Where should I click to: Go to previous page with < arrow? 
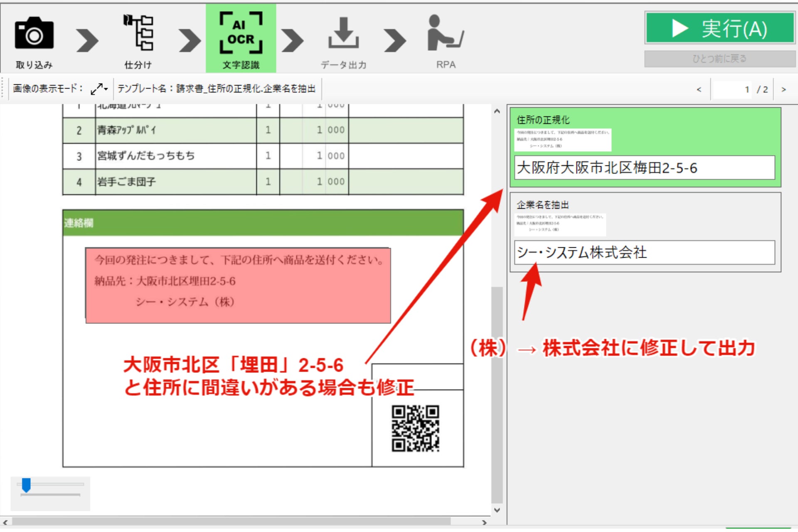(x=699, y=89)
